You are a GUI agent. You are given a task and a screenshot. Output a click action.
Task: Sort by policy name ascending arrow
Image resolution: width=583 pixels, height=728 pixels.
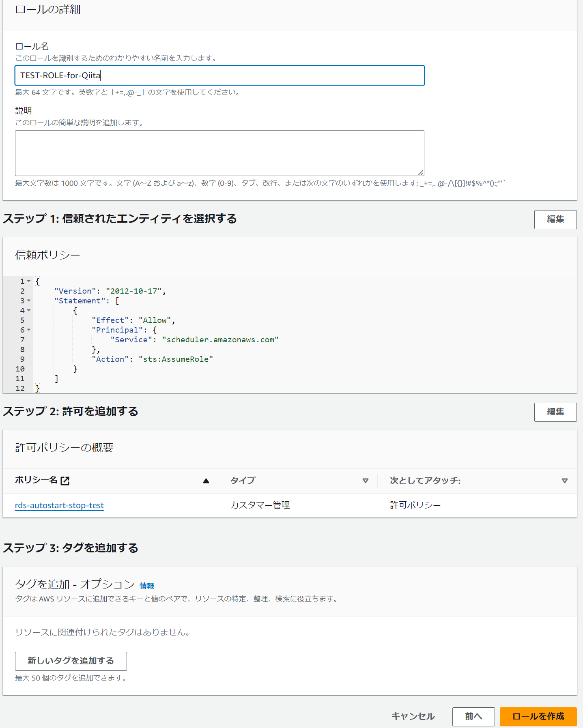click(x=206, y=481)
